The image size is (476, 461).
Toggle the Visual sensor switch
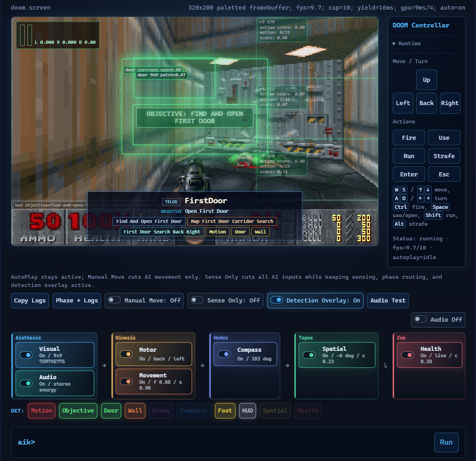point(26,355)
